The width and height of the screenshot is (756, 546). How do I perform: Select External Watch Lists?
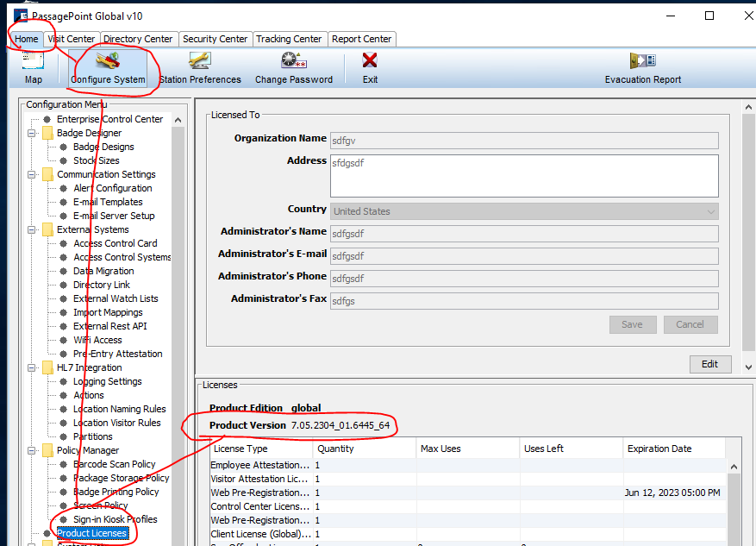[116, 299]
